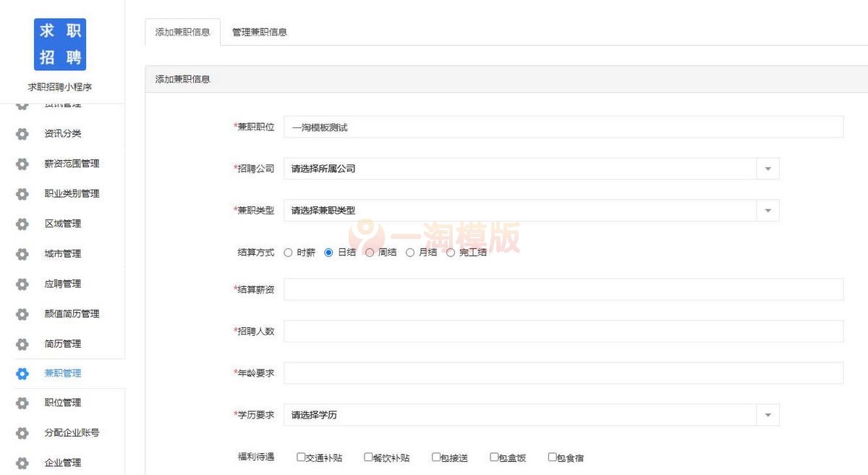
Task: Click the blue gear icon beside 兼职管理
Action: click(21, 373)
